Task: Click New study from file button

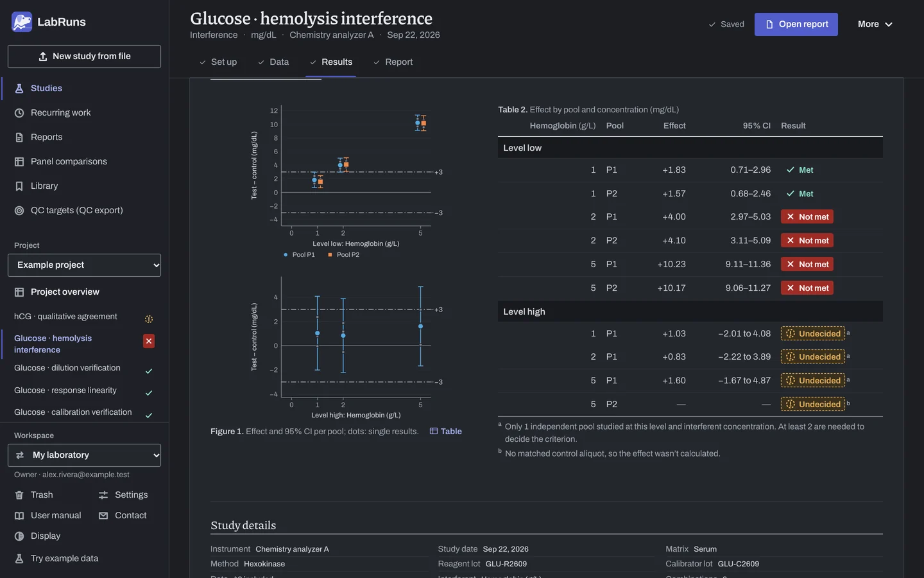Action: [x=84, y=57]
